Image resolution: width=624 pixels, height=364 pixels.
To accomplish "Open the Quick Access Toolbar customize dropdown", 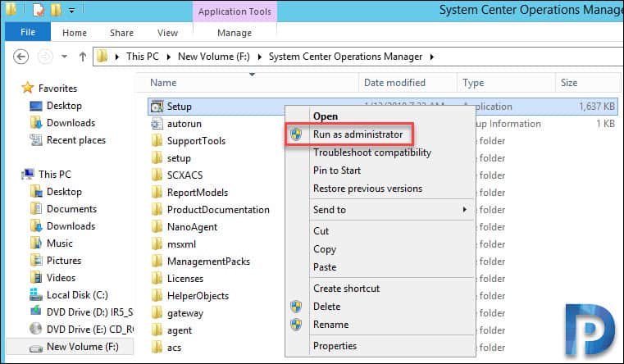I will (x=71, y=11).
